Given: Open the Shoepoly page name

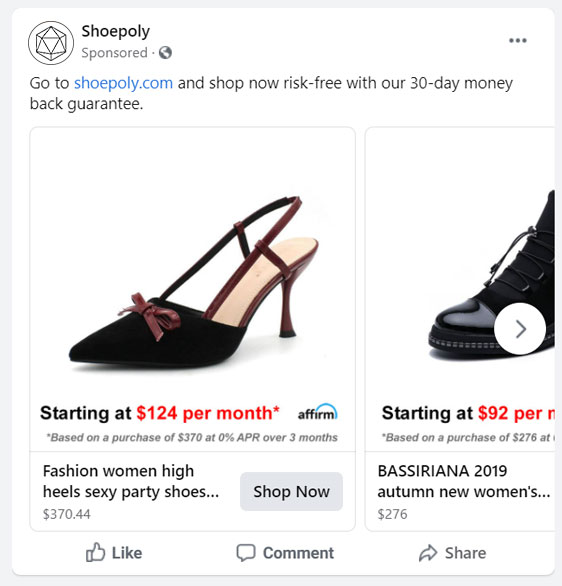Looking at the screenshot, I should click(115, 31).
